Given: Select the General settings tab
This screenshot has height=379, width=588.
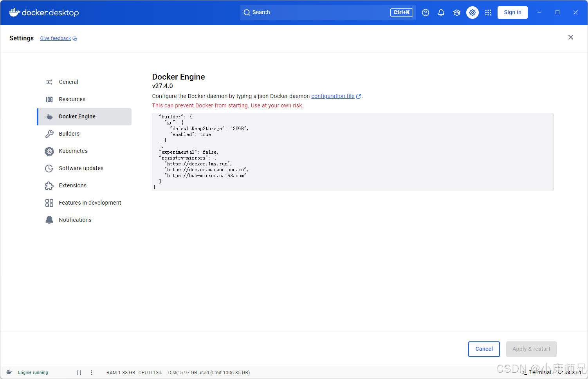Looking at the screenshot, I should (84, 82).
